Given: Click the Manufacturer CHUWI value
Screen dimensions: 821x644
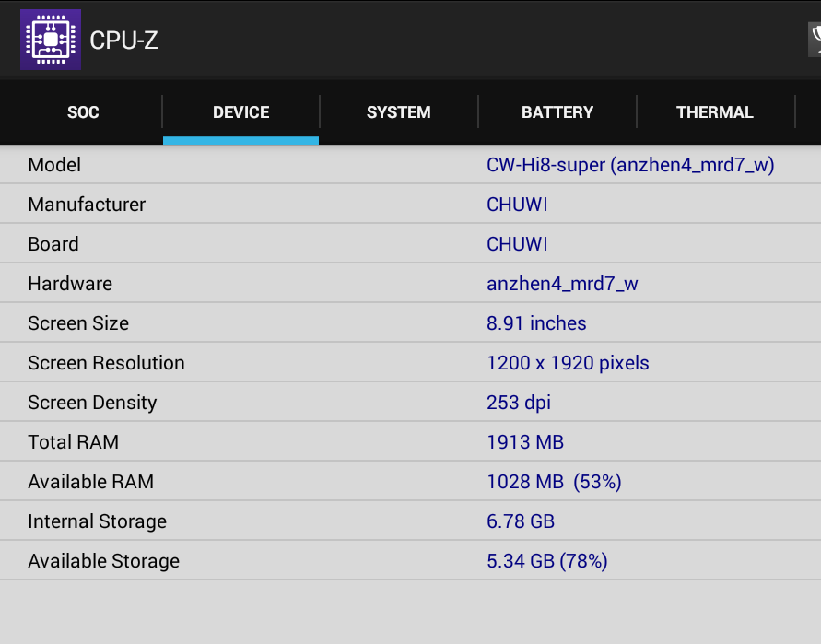Looking at the screenshot, I should click(517, 205).
